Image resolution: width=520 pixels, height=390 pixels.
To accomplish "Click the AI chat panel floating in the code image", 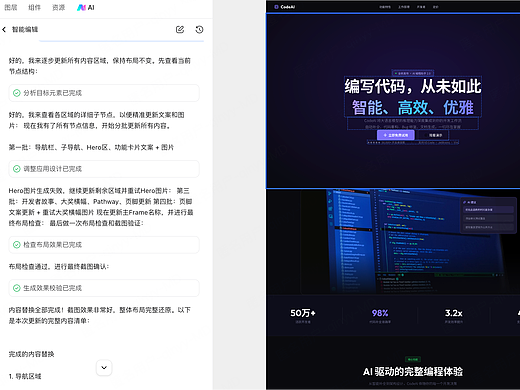I will click(x=488, y=215).
